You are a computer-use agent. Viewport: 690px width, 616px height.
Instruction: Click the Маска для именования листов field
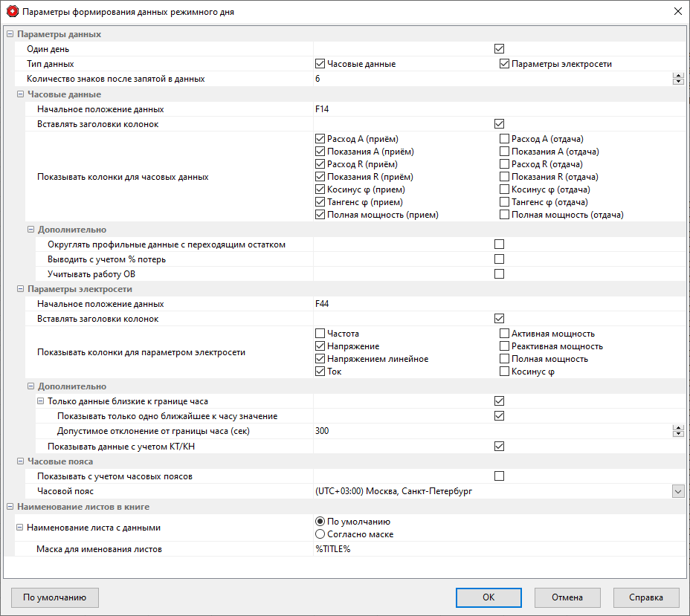(x=491, y=549)
